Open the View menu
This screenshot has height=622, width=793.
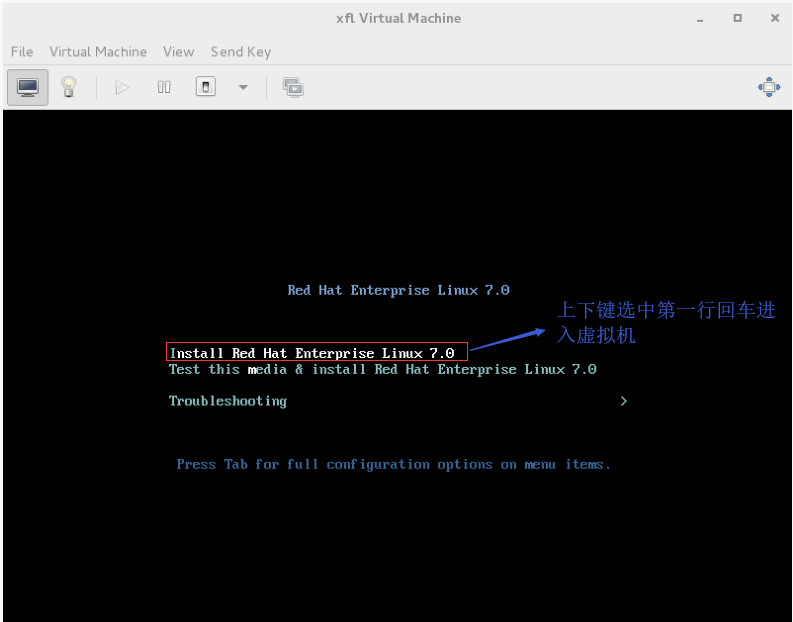coord(179,52)
